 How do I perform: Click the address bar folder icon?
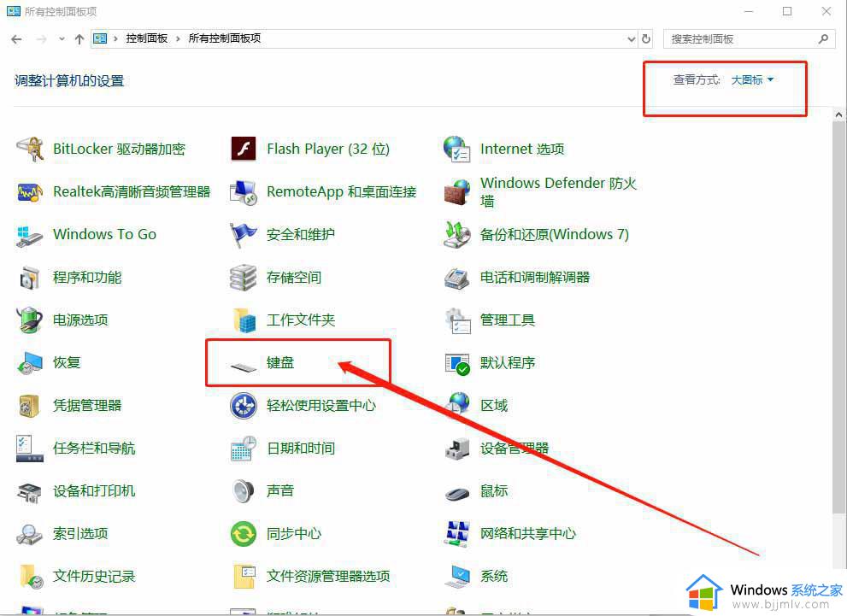(x=100, y=38)
